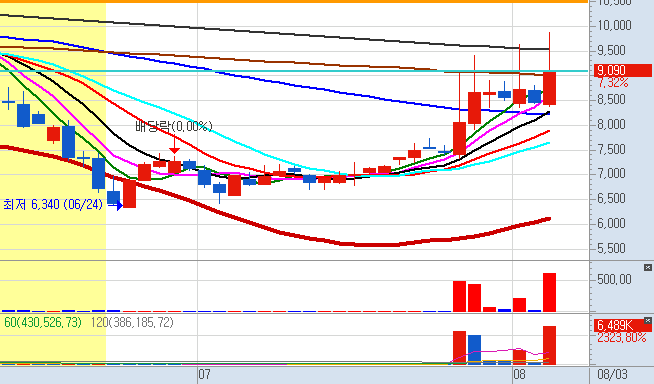Screen dimensions: 654x384
Task: Click the tallest red volume bar in volume panel
Action: (549, 292)
